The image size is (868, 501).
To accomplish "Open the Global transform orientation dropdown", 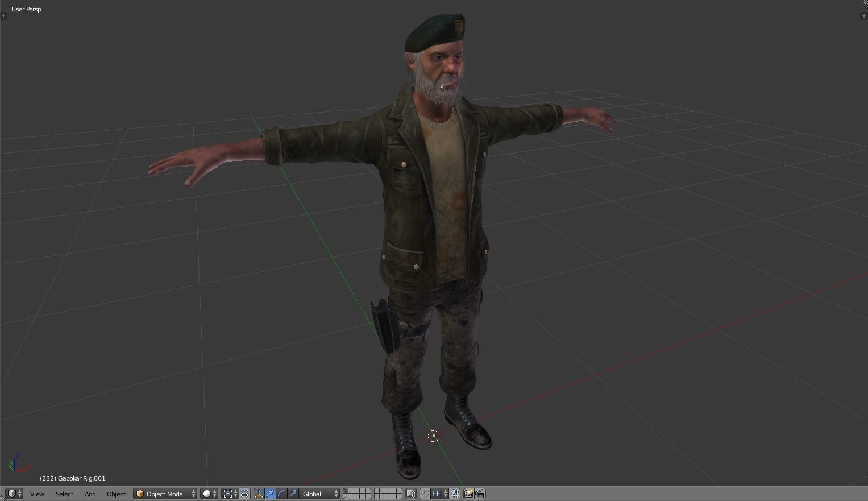I will click(x=319, y=494).
